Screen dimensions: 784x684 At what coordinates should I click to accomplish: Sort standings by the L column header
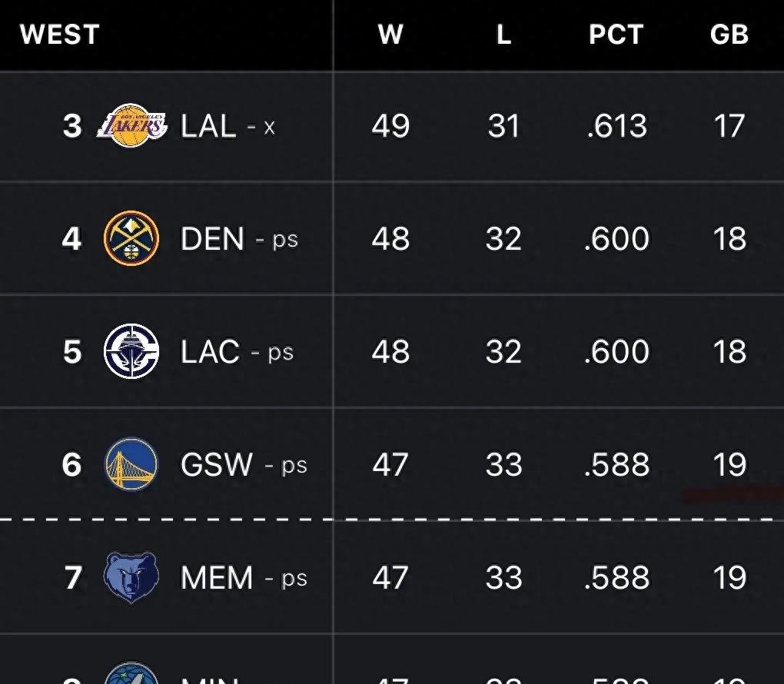click(x=503, y=35)
